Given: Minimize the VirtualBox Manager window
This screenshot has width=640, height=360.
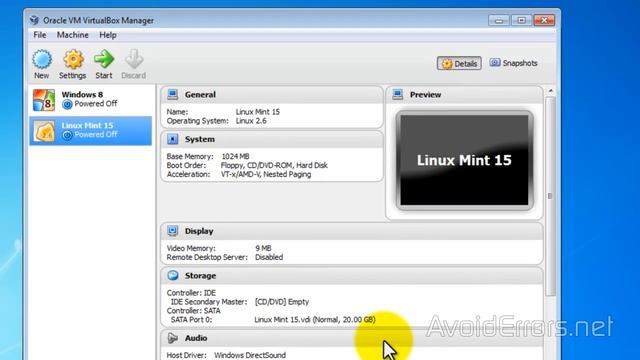Looking at the screenshot, I should tap(499, 20).
